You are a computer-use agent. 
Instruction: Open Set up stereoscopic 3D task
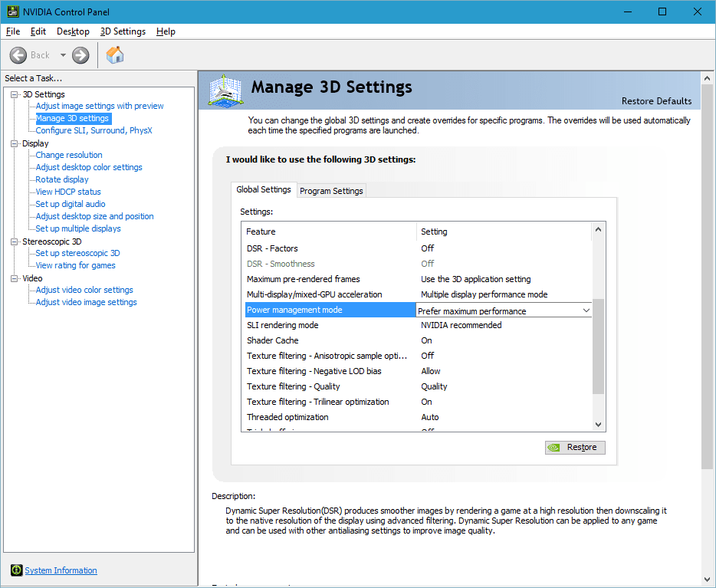[x=78, y=254]
